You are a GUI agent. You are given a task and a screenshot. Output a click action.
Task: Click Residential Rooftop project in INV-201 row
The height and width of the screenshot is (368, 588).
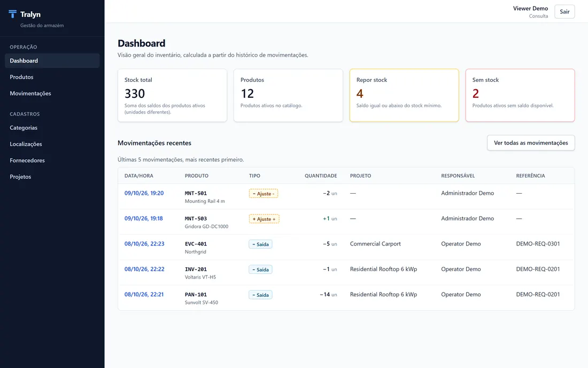[x=383, y=269]
